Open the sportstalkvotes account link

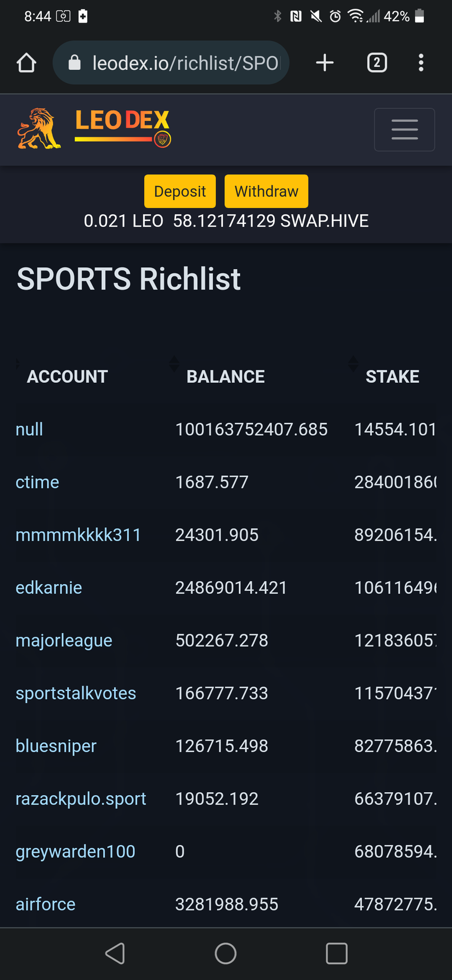pos(75,693)
